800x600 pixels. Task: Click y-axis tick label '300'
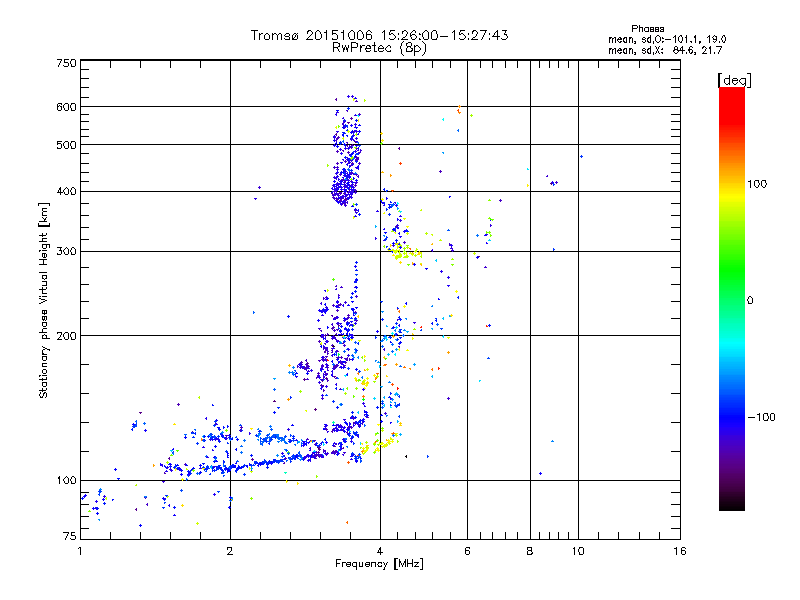pyautogui.click(x=66, y=251)
